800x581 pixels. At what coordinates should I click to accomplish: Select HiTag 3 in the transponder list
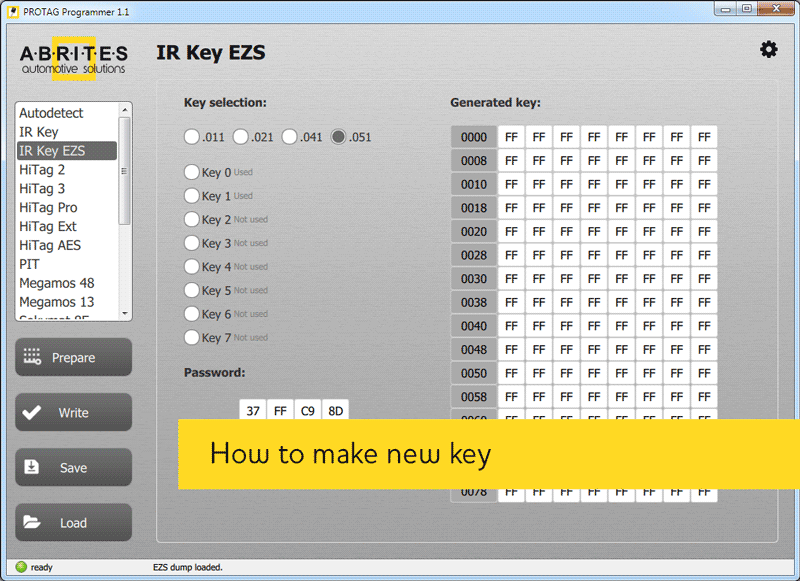(x=67, y=188)
